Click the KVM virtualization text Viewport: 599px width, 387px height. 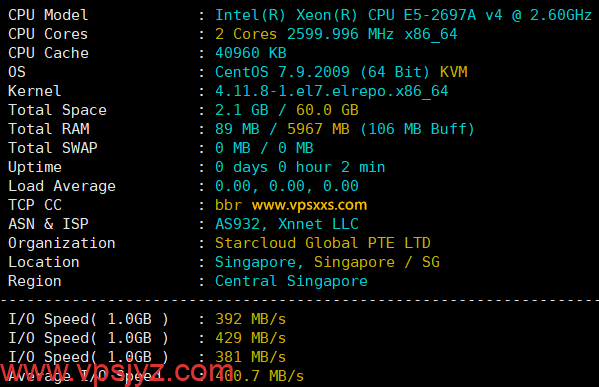pos(453,72)
